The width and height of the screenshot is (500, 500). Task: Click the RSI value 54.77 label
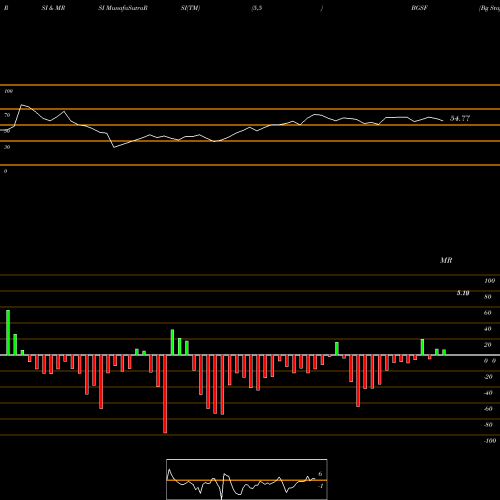[x=460, y=118]
